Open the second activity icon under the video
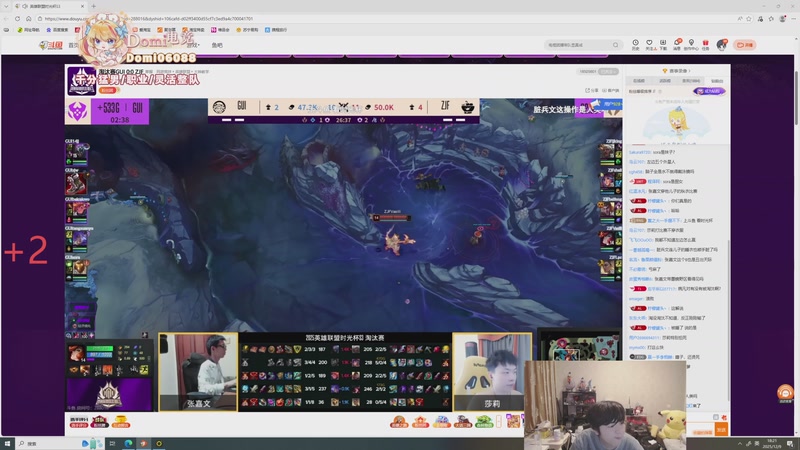Screen dimensions: 800x450 [x=99, y=421]
